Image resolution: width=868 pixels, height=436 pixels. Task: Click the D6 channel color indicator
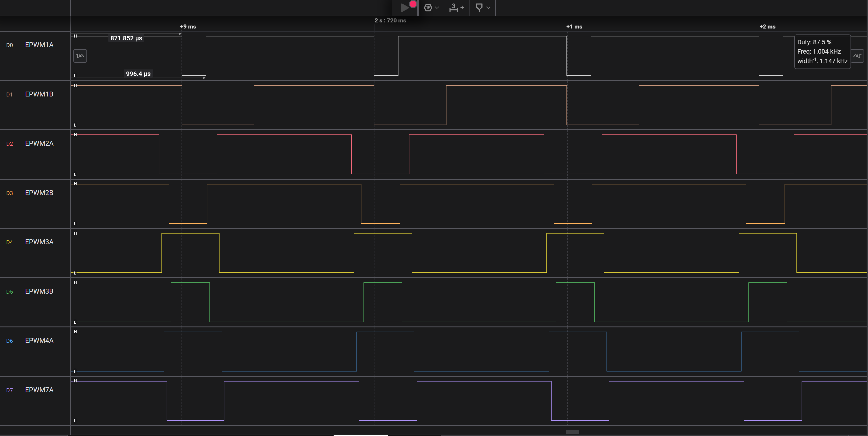tap(9, 341)
